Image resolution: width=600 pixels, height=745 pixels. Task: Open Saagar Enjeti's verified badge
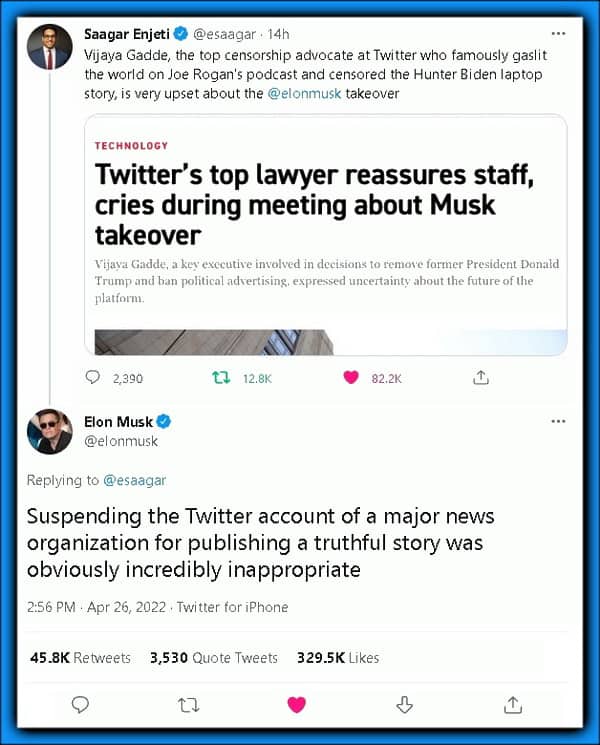pos(181,34)
